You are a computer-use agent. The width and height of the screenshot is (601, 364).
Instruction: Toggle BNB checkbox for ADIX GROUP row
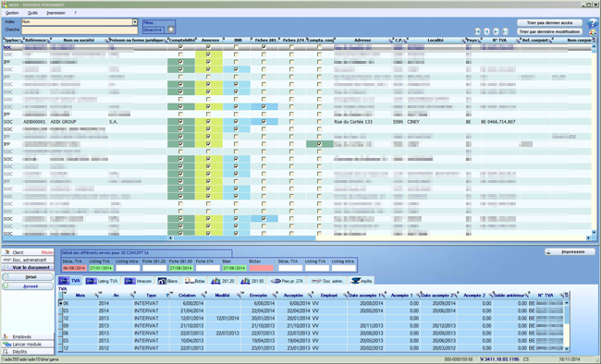point(236,122)
